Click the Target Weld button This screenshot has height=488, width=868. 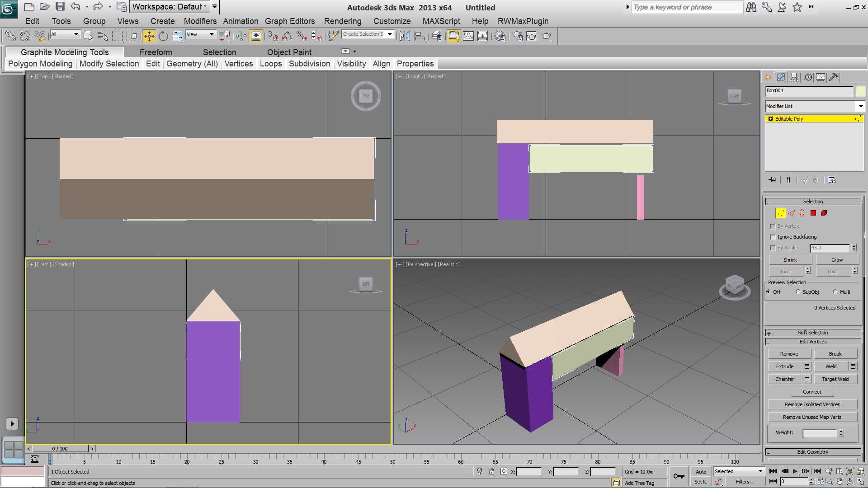[x=835, y=379]
